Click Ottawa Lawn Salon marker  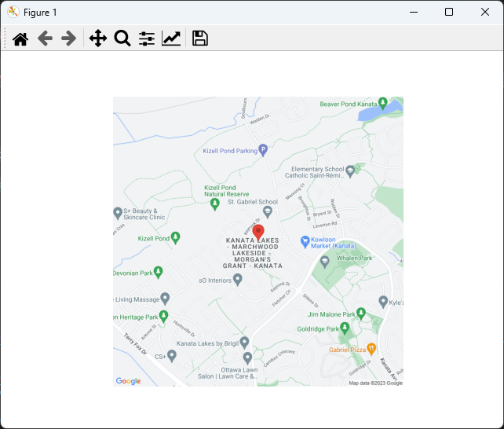click(x=247, y=357)
